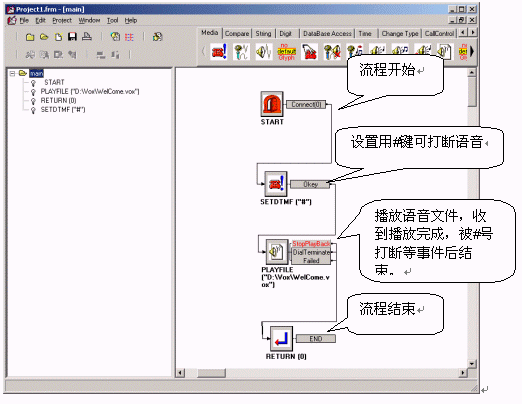Collapse the main tree node
The height and width of the screenshot is (404, 522).
[12, 73]
